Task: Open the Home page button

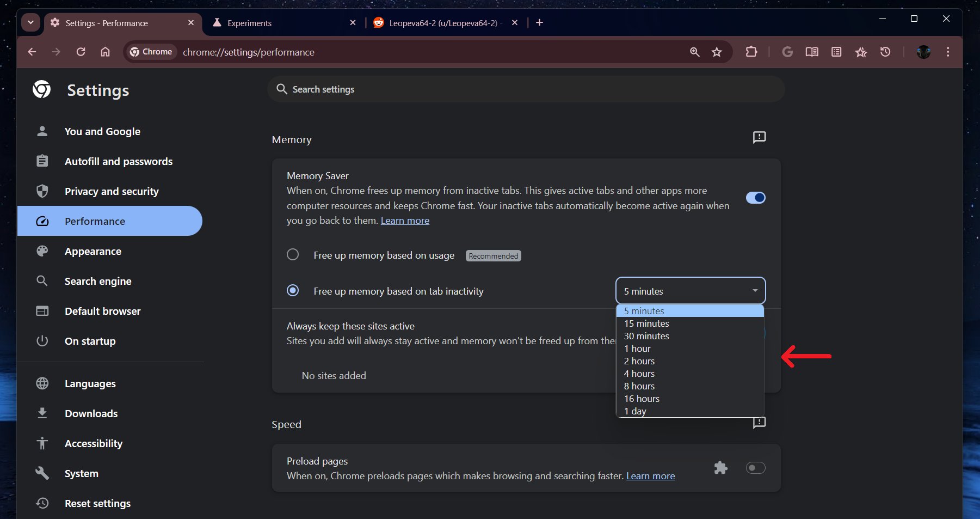Action: click(x=105, y=52)
